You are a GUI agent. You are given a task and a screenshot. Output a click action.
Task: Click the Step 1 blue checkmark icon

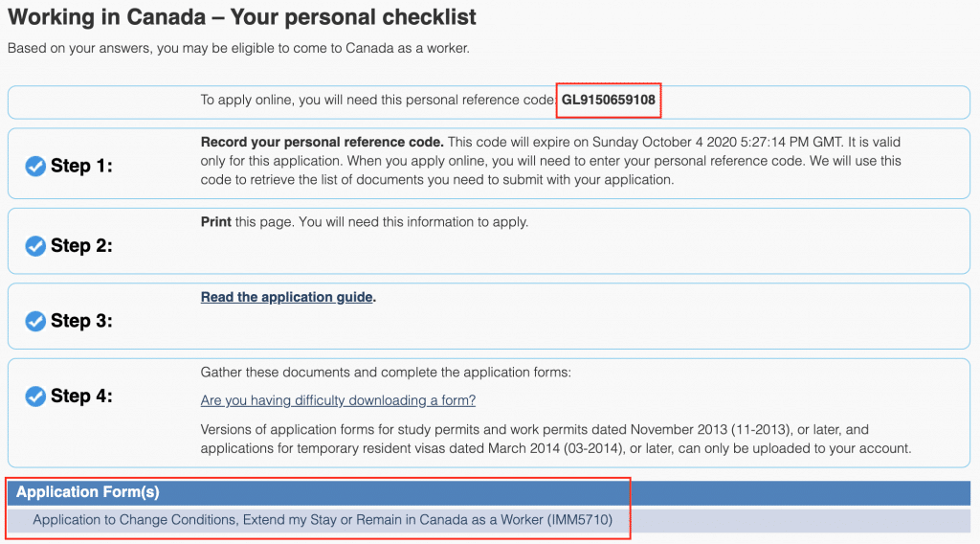35,167
